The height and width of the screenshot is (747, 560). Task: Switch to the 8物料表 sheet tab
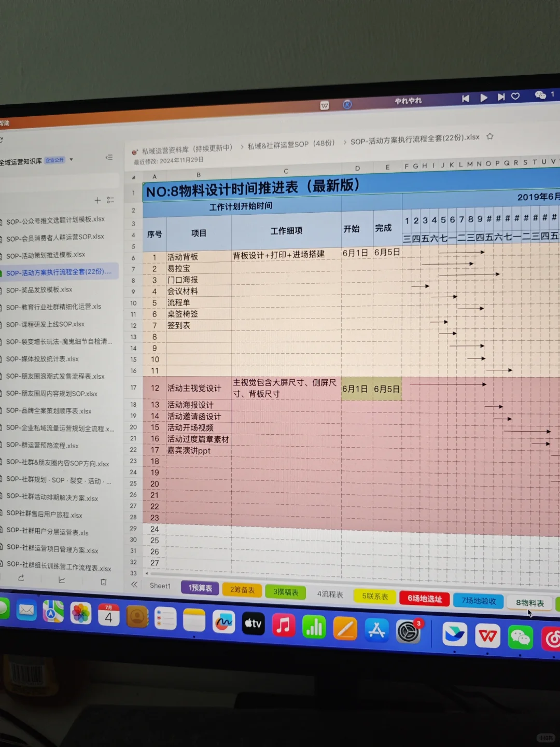(x=529, y=603)
